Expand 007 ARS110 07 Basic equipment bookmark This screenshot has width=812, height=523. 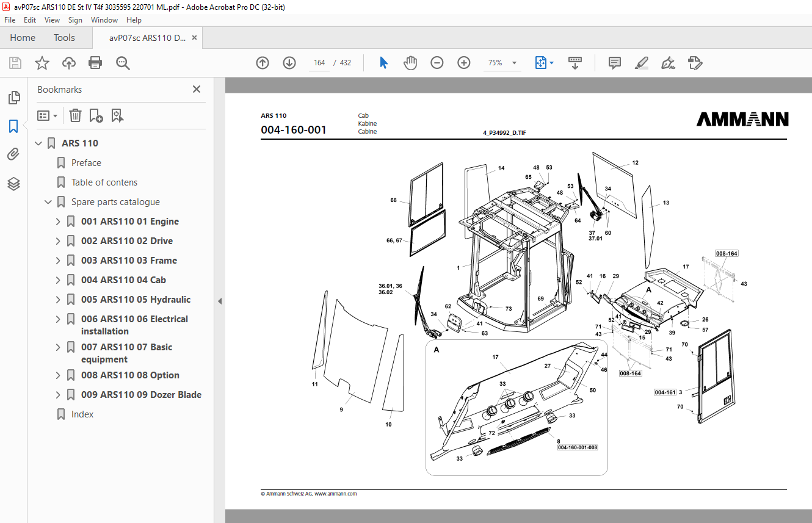point(58,347)
